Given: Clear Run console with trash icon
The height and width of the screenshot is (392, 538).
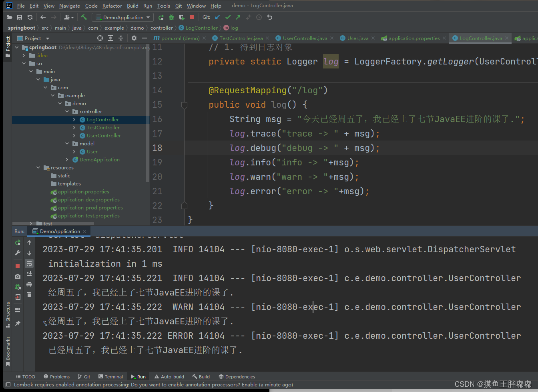Looking at the screenshot, I should point(29,295).
